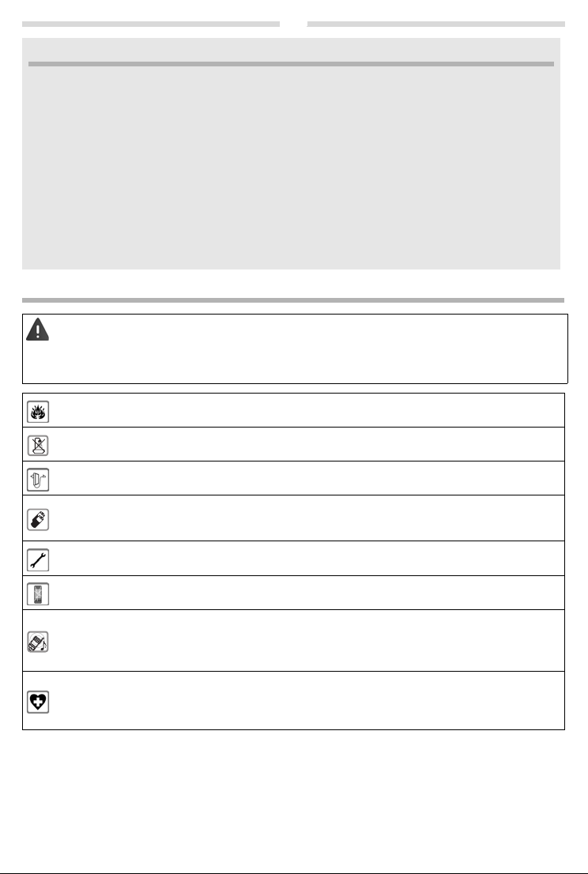Click the top-left light gray header strip
This screenshot has height=874, width=588.
point(150,24)
